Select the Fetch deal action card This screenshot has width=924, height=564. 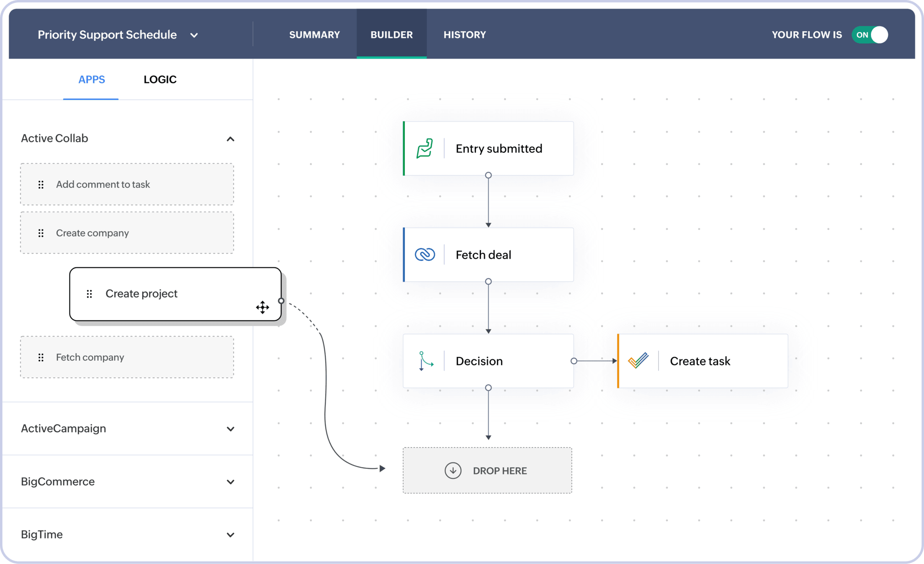pos(488,255)
